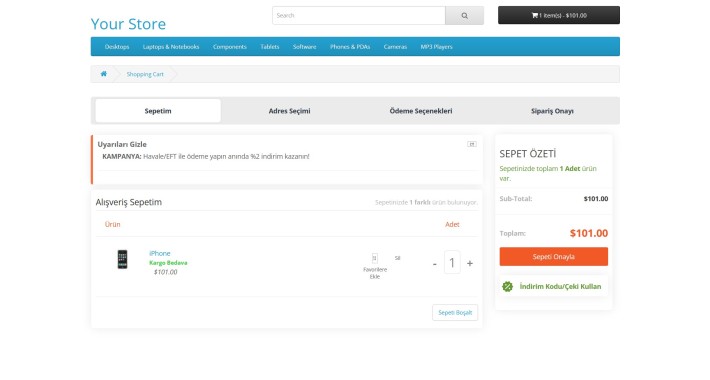Click the Your Store logo
The height and width of the screenshot is (380, 710).
128,24
